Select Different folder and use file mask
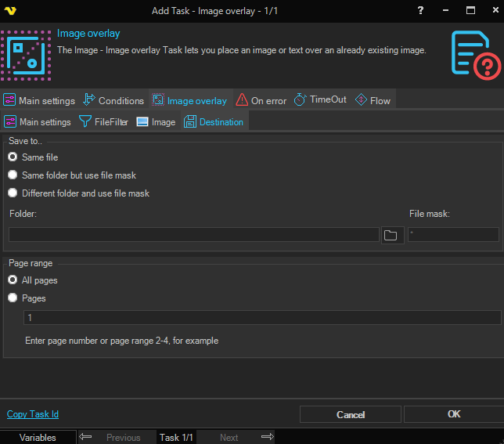 (x=13, y=193)
